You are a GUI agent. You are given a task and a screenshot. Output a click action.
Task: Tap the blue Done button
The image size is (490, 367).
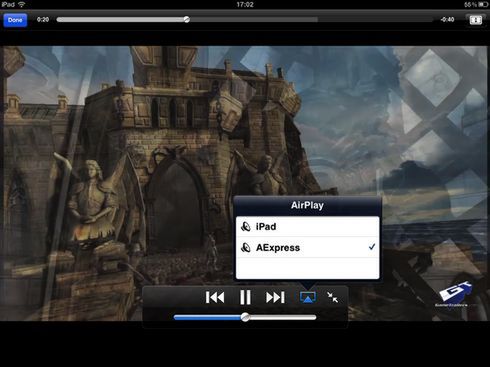15,20
